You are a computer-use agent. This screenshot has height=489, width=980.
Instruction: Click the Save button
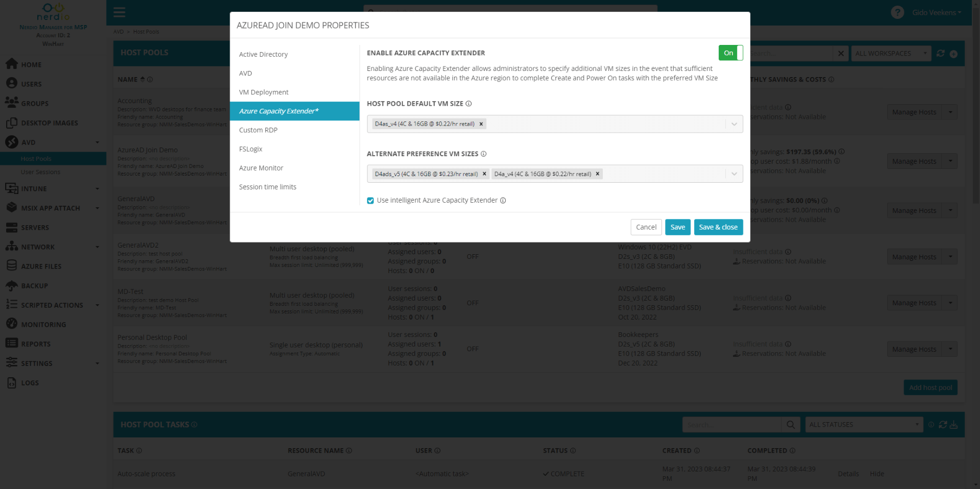coord(678,227)
